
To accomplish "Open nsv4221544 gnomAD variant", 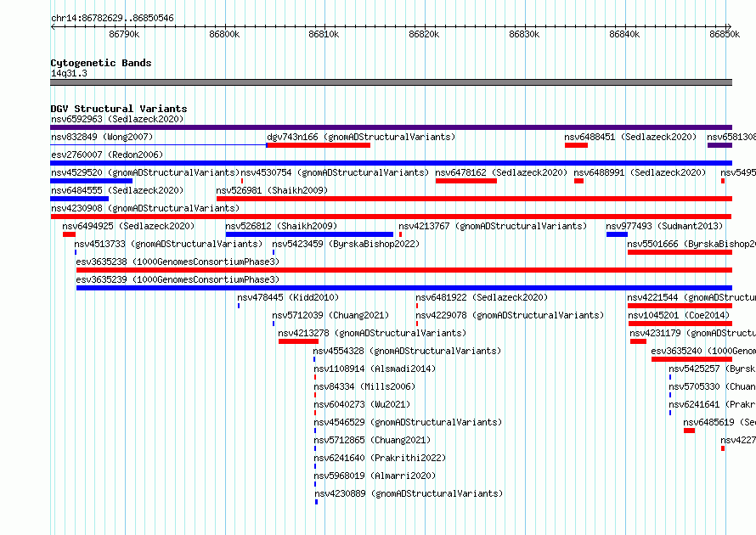I will coord(691,297).
